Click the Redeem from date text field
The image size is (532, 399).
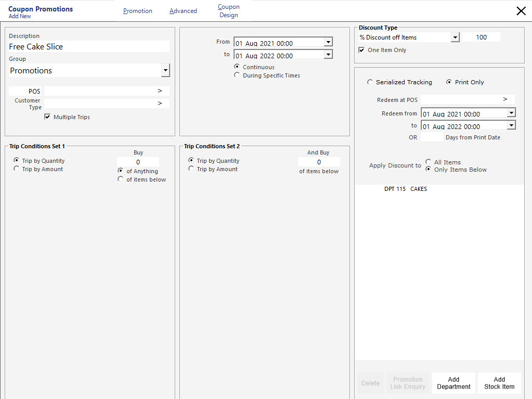[464, 113]
